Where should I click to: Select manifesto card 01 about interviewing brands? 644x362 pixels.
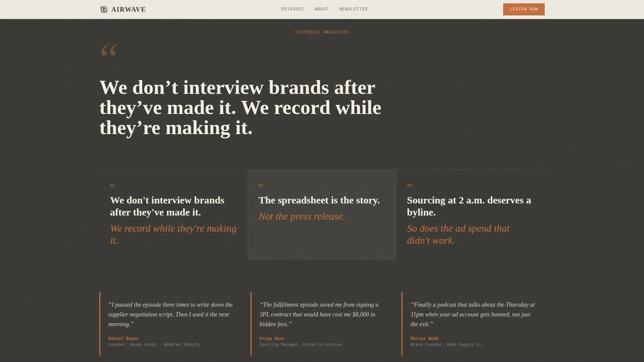173,215
